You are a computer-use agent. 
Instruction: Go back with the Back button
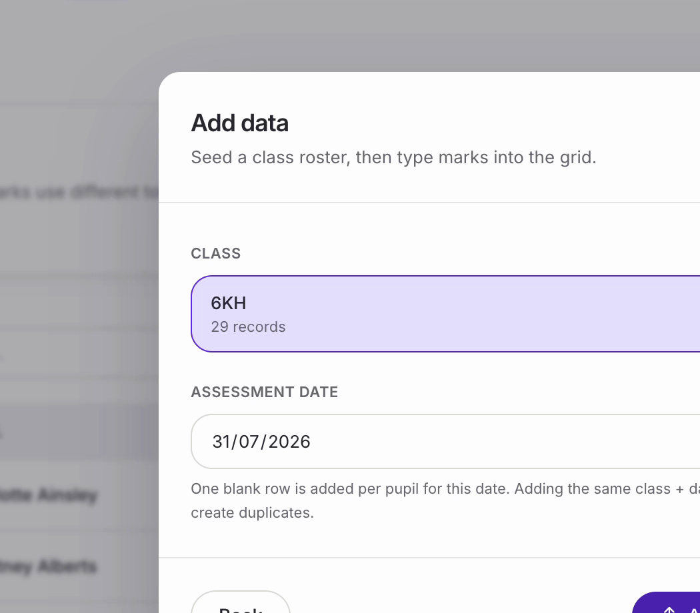pyautogui.click(x=241, y=602)
